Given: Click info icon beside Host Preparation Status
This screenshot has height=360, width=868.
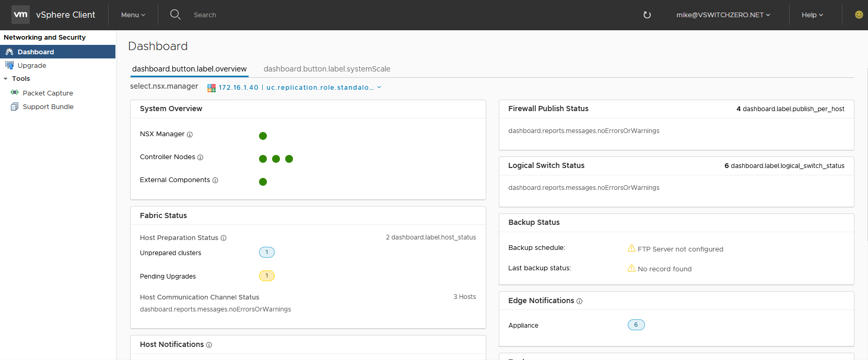Looking at the screenshot, I should (224, 238).
